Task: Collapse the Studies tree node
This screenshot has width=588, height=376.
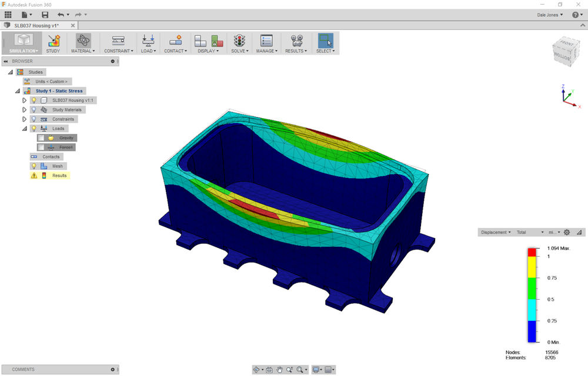Action: [11, 72]
